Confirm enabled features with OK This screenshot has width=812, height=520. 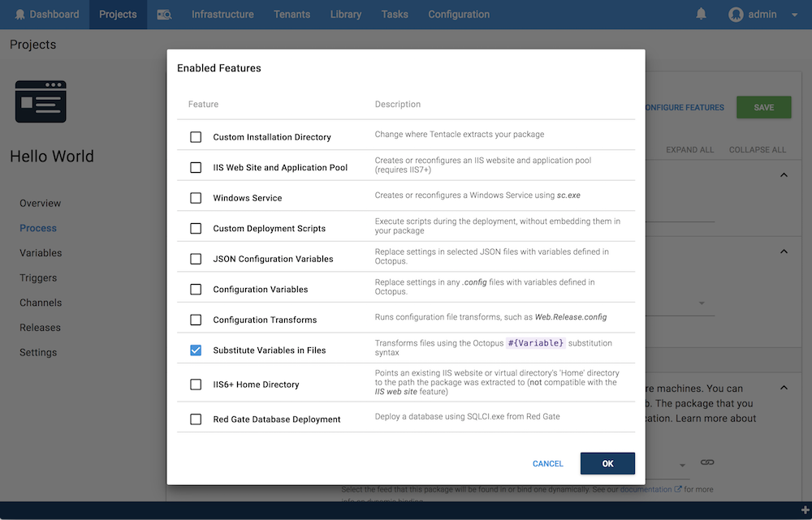coord(607,463)
